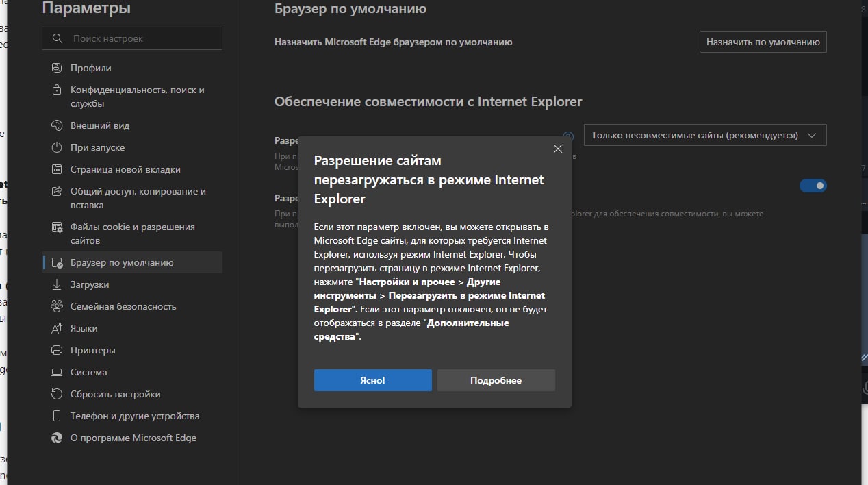Click the Языки language icon

click(x=58, y=328)
